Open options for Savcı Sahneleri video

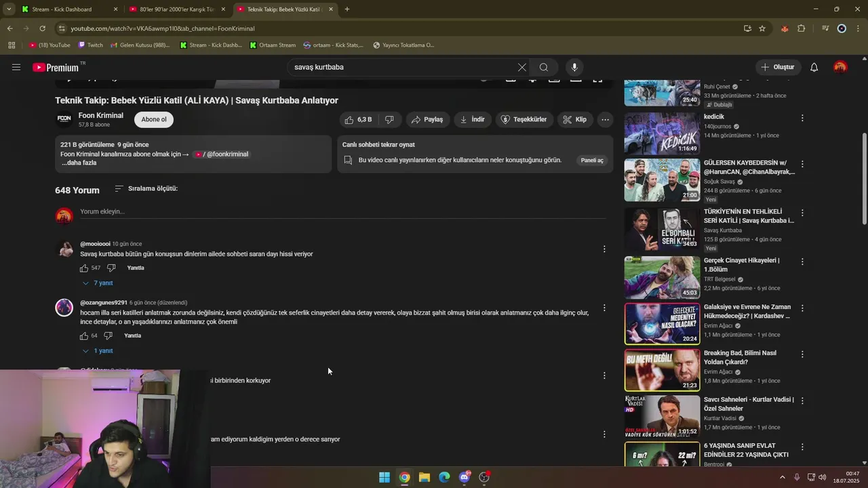(802, 401)
